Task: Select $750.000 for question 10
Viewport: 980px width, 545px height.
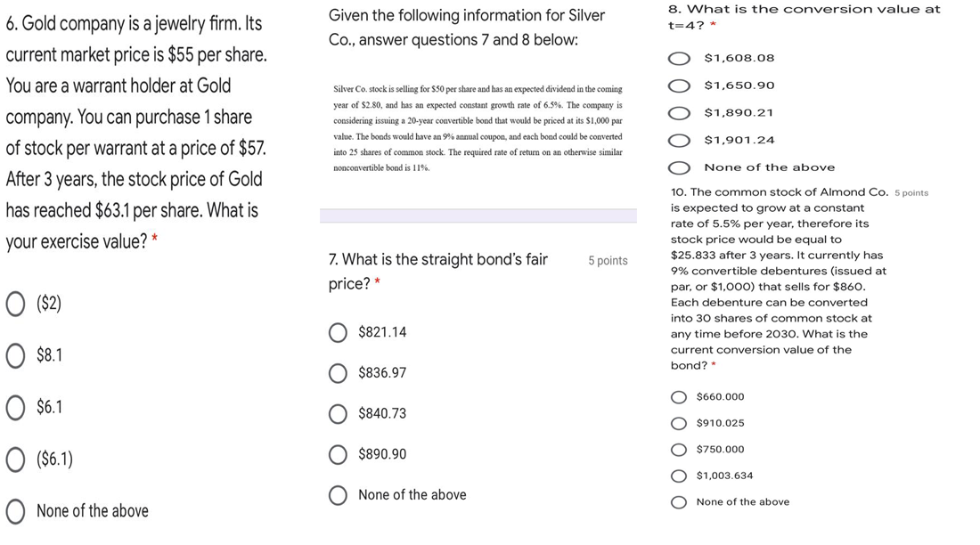Action: 677,449
